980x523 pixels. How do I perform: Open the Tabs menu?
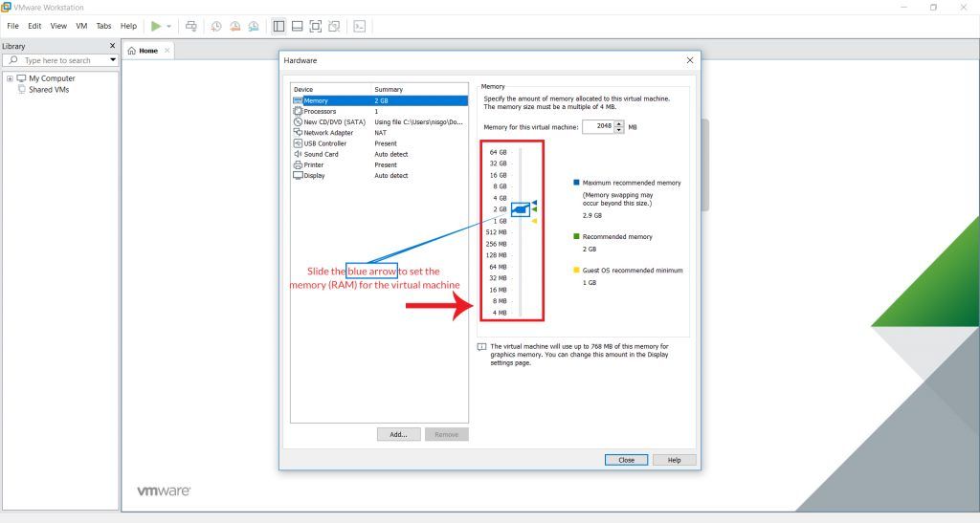pyautogui.click(x=103, y=26)
